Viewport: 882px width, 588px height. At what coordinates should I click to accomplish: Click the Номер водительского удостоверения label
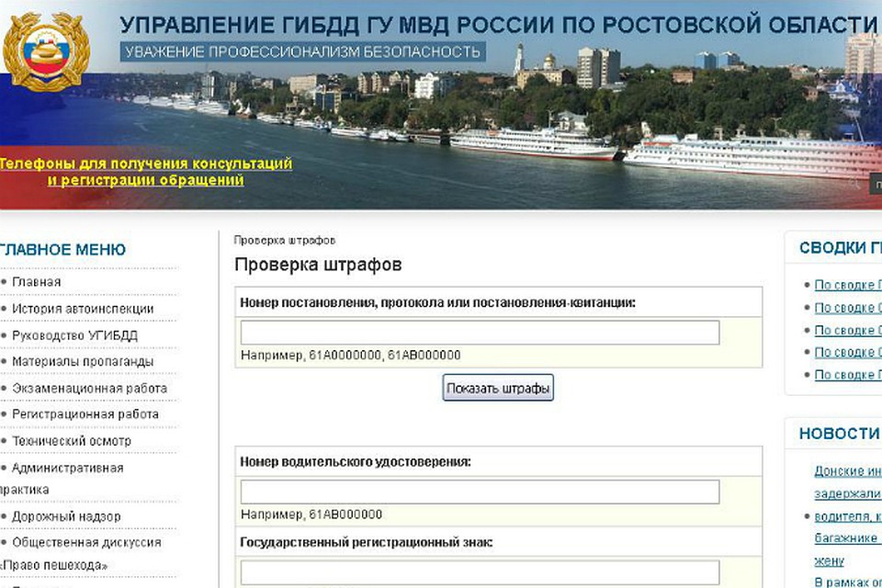pyautogui.click(x=356, y=462)
